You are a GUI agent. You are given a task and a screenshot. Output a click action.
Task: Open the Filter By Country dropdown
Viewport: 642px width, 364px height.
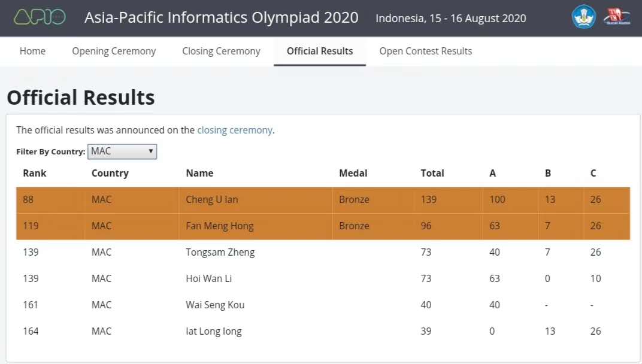point(122,151)
